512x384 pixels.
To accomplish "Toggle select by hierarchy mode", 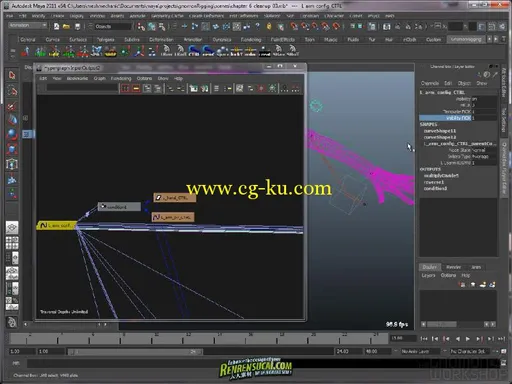I will (x=141, y=26).
